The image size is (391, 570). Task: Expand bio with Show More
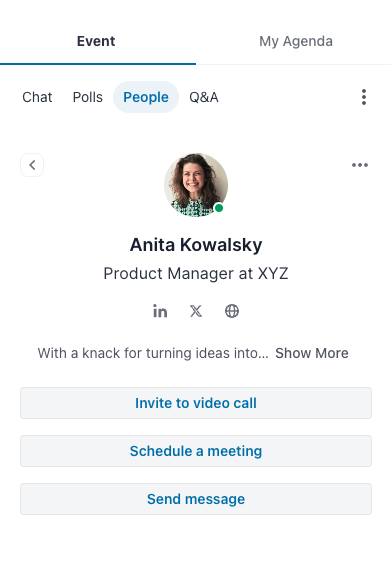click(x=312, y=353)
